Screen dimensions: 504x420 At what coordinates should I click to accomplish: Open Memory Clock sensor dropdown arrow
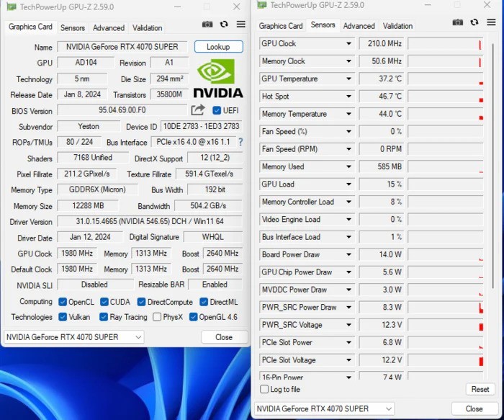(348, 61)
